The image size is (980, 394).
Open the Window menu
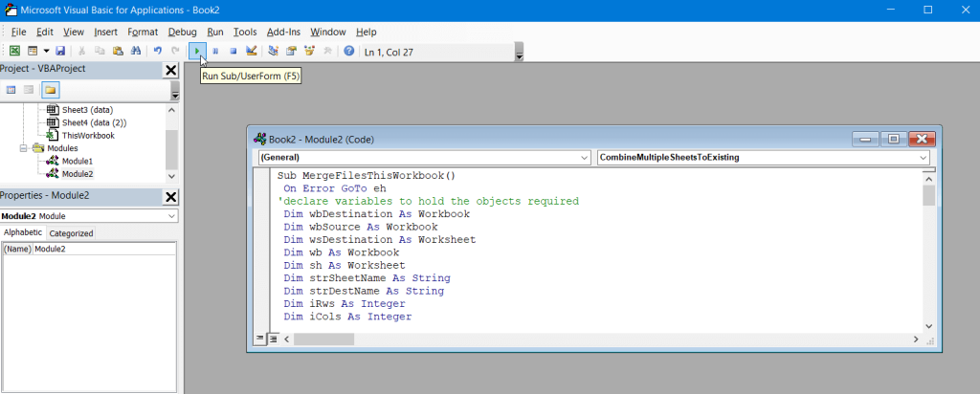[x=328, y=32]
